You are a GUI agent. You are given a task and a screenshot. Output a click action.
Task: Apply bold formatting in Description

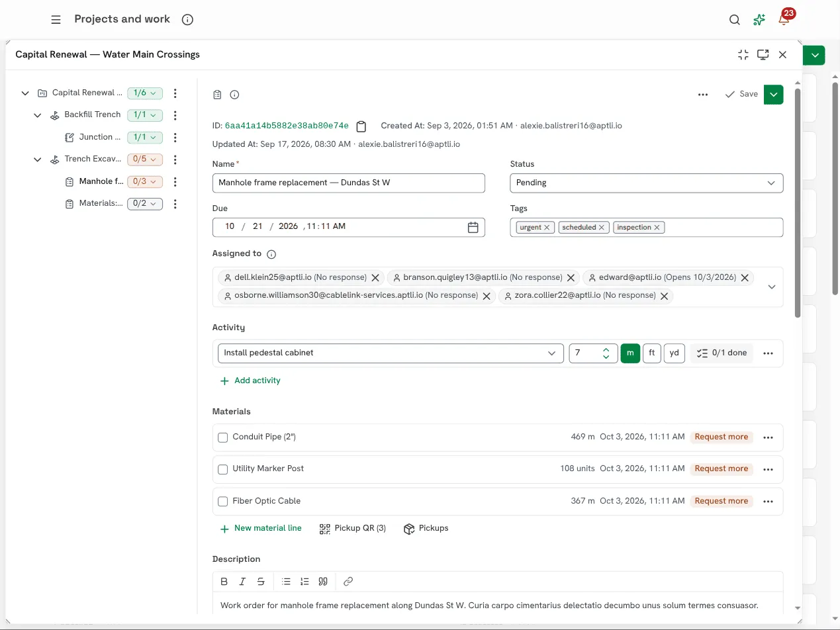tap(224, 582)
